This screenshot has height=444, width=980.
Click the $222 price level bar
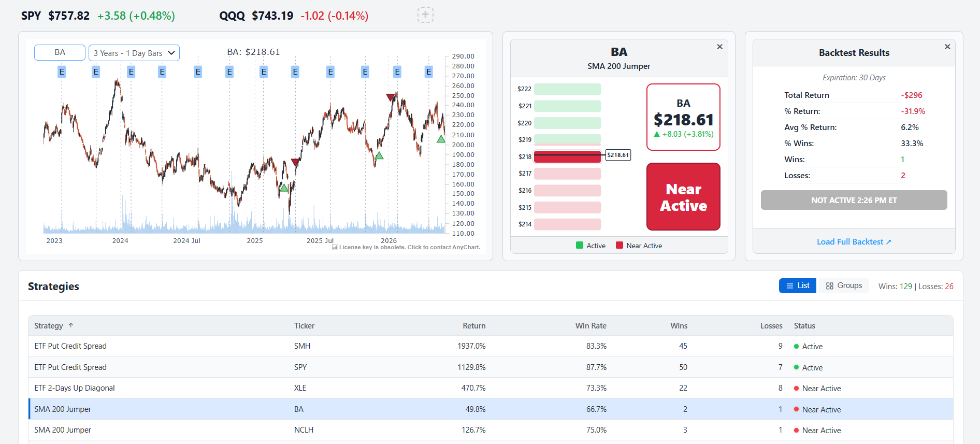click(567, 89)
